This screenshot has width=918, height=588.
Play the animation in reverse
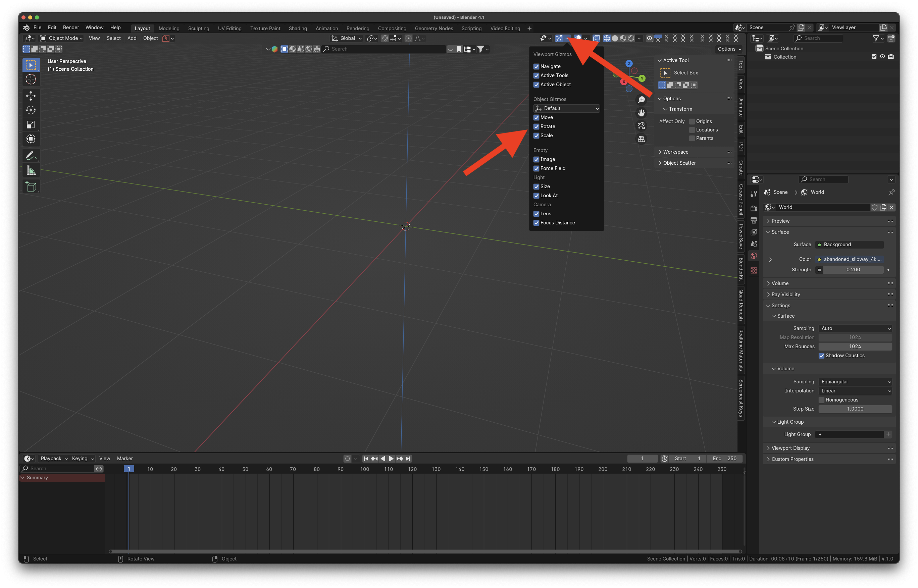(382, 459)
